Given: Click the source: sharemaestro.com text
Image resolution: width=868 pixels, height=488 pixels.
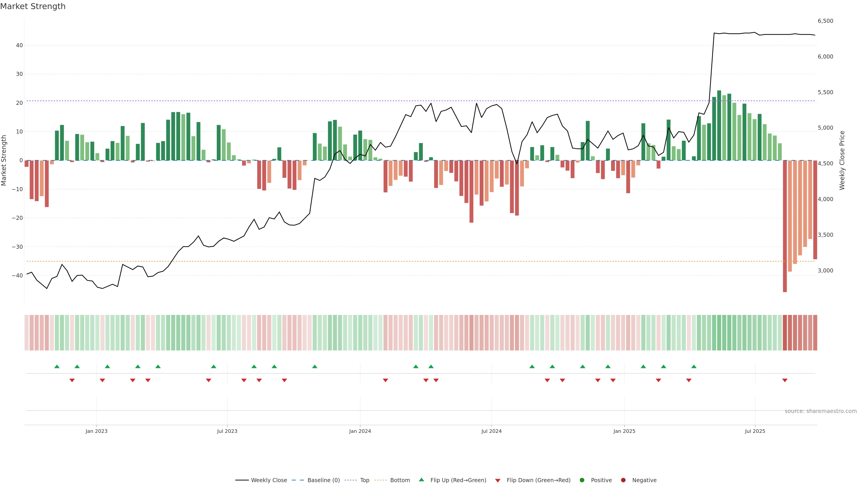Looking at the screenshot, I should (x=821, y=411).
